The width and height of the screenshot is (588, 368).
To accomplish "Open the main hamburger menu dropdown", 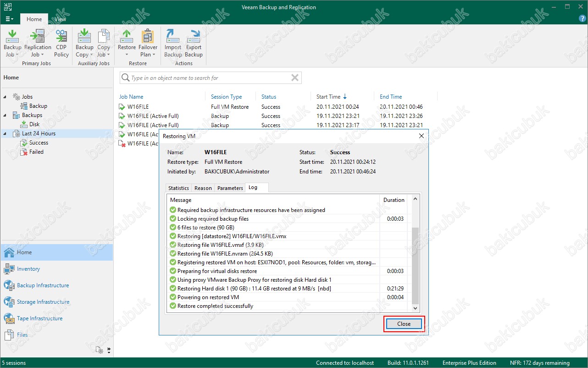I will [9, 19].
